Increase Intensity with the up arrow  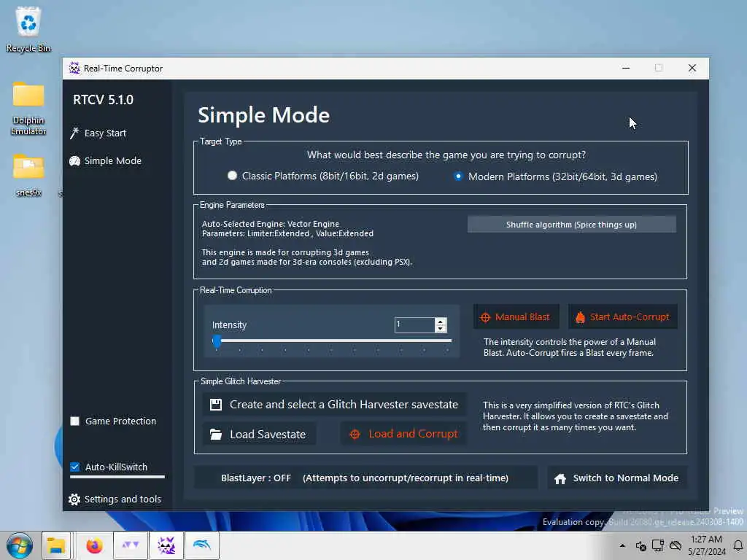tap(441, 322)
